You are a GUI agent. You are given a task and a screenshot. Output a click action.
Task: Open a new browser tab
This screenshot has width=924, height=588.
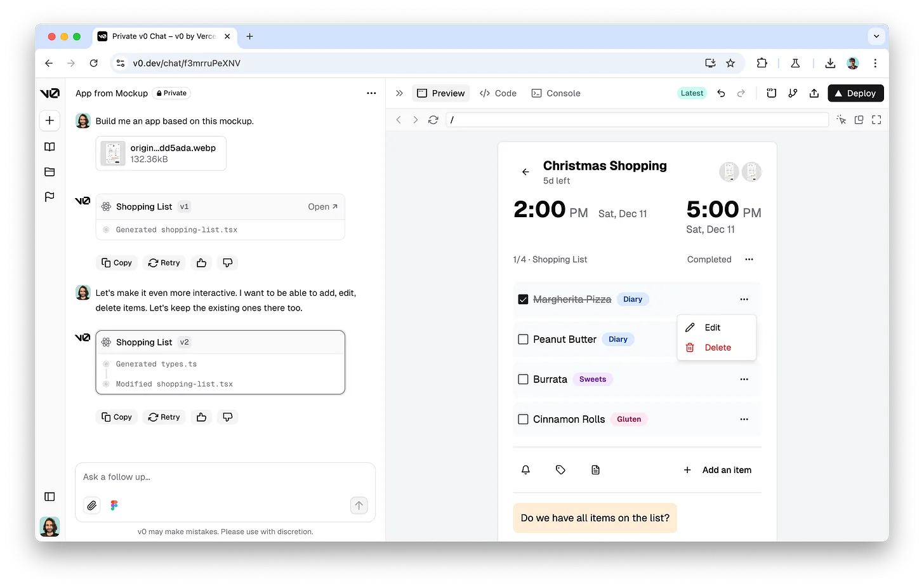(x=249, y=36)
